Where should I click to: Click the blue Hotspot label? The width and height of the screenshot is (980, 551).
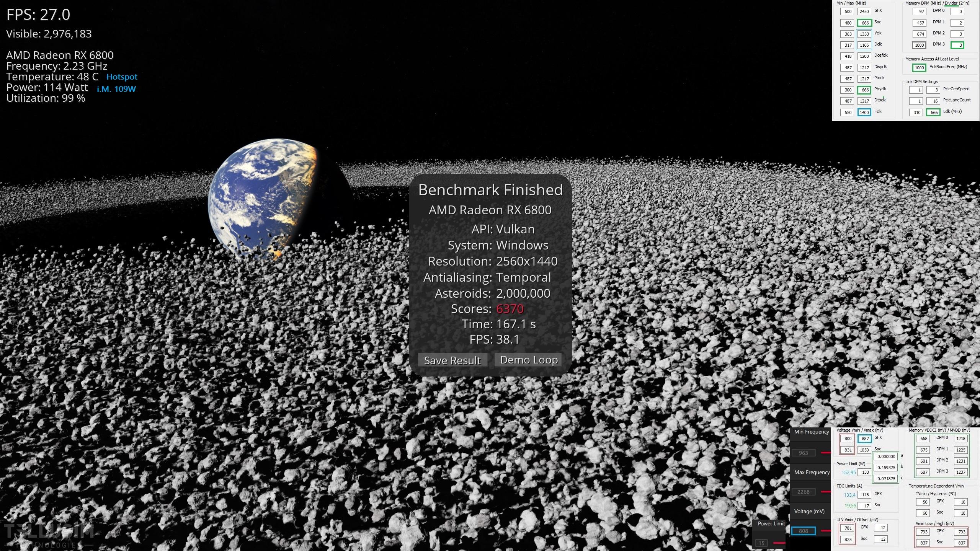(122, 77)
